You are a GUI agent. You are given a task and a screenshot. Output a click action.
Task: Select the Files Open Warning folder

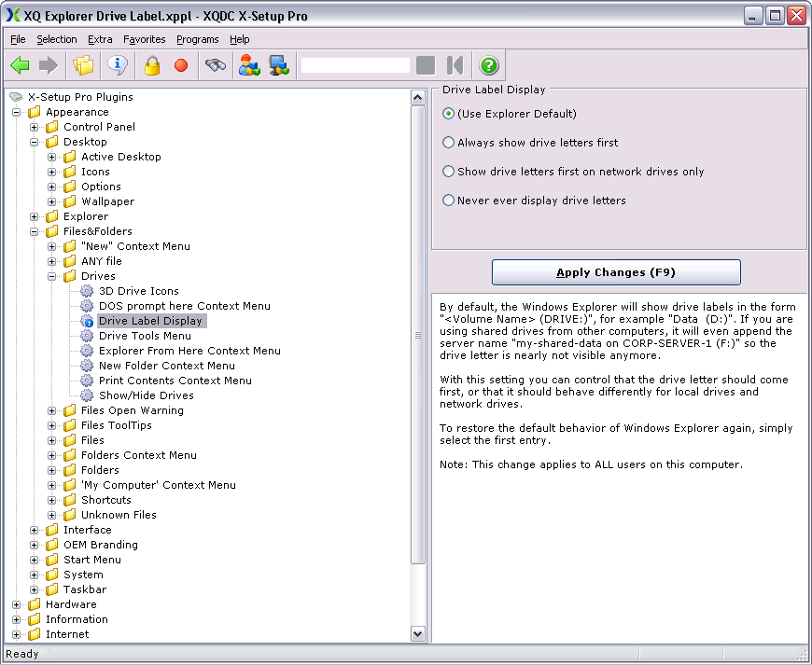tap(132, 410)
